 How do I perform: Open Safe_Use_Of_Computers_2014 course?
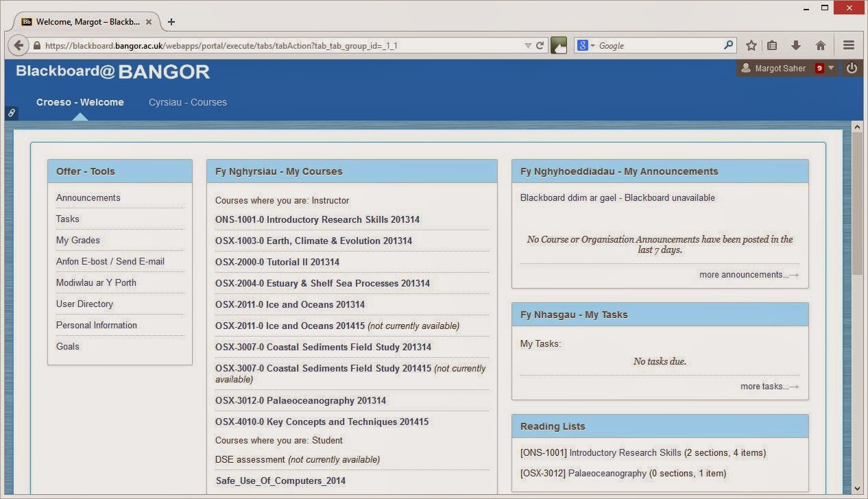coord(280,480)
